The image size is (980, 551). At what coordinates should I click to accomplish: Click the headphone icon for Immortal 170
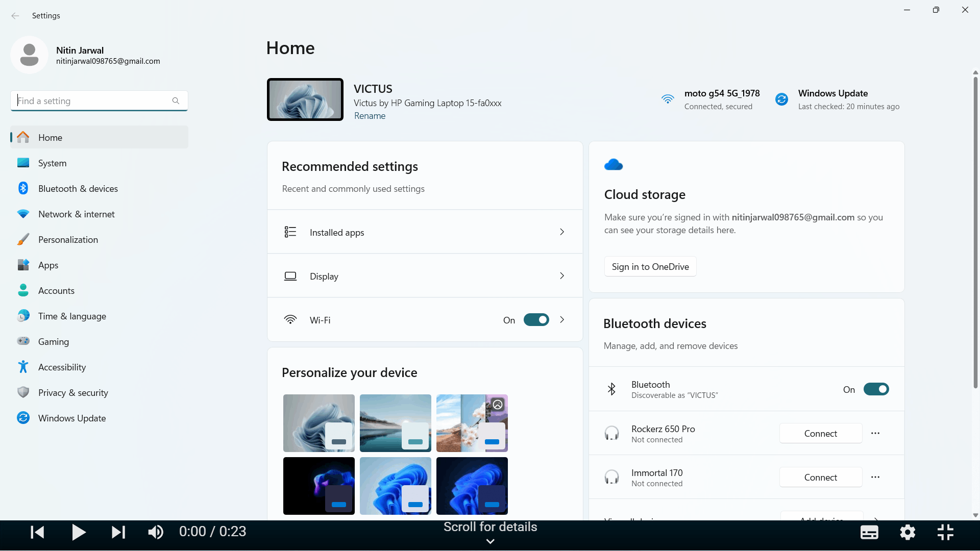click(611, 478)
